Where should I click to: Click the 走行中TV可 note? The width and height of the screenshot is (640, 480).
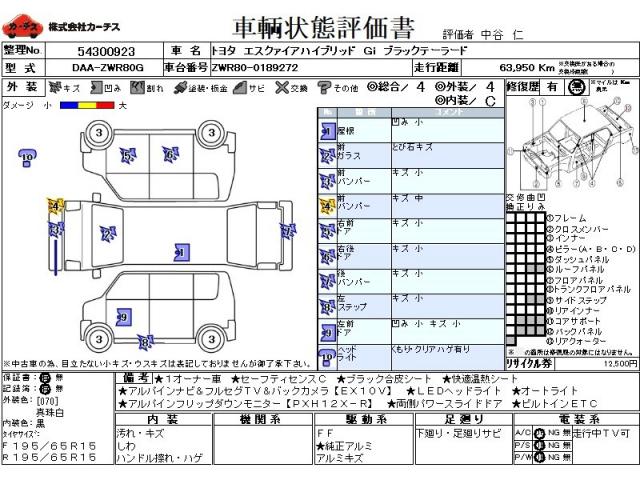pyautogui.click(x=602, y=433)
